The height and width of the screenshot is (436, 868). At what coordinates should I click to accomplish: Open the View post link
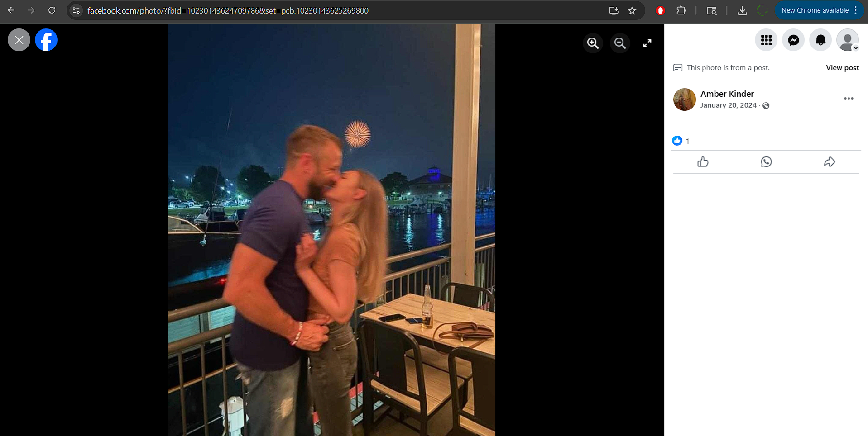842,68
